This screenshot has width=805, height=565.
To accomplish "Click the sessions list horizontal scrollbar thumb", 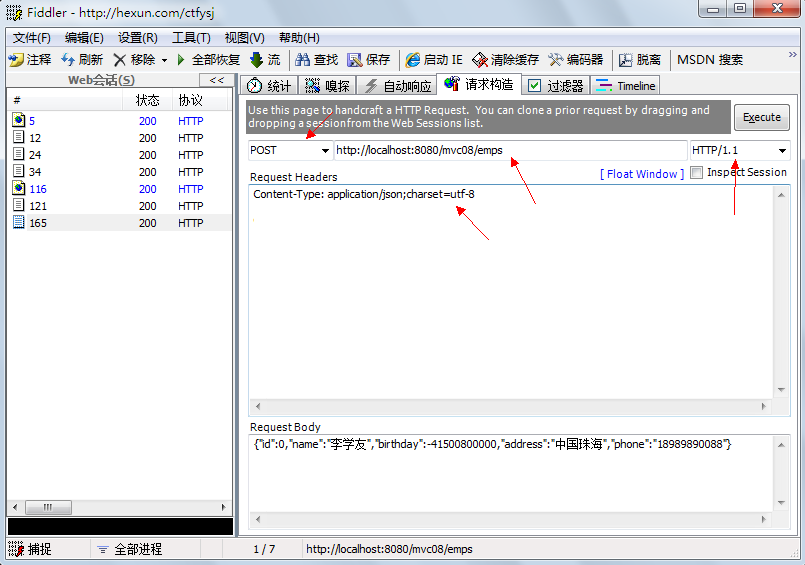I will pos(48,508).
